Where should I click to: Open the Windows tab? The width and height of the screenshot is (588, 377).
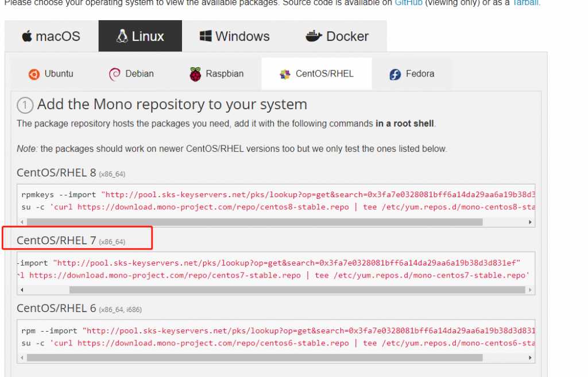tap(235, 36)
